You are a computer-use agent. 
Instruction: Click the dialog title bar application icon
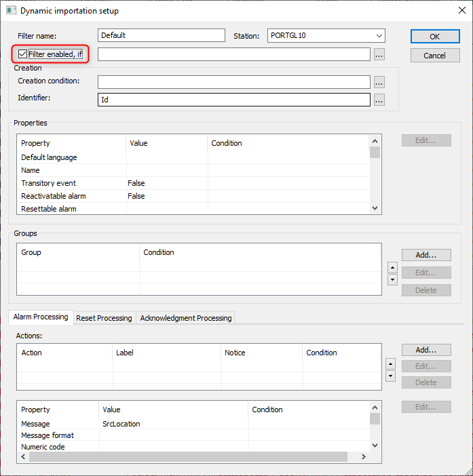11,11
